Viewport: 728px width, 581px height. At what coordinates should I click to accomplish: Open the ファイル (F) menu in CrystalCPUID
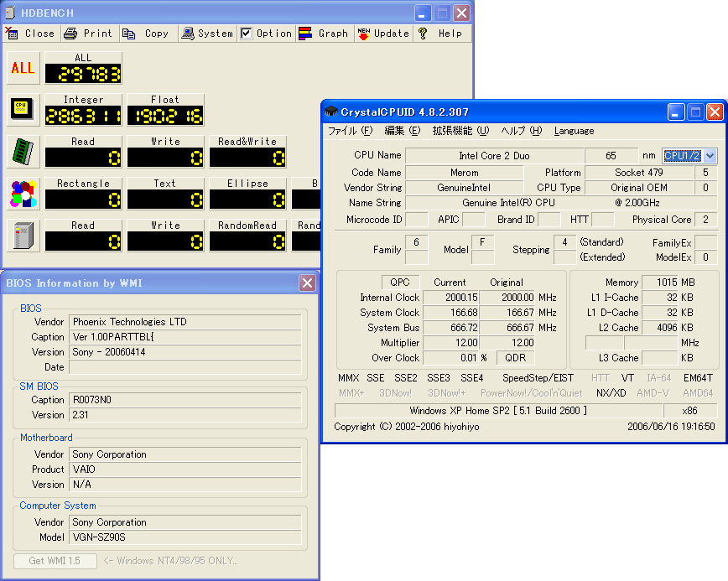click(350, 131)
